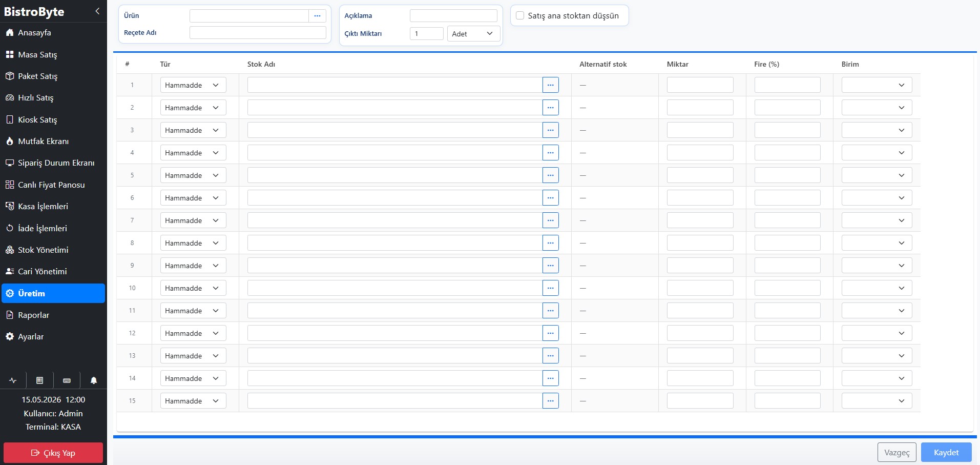The image size is (980, 465).
Task: Focus the Stok Adı field in row 2
Action: point(395,108)
